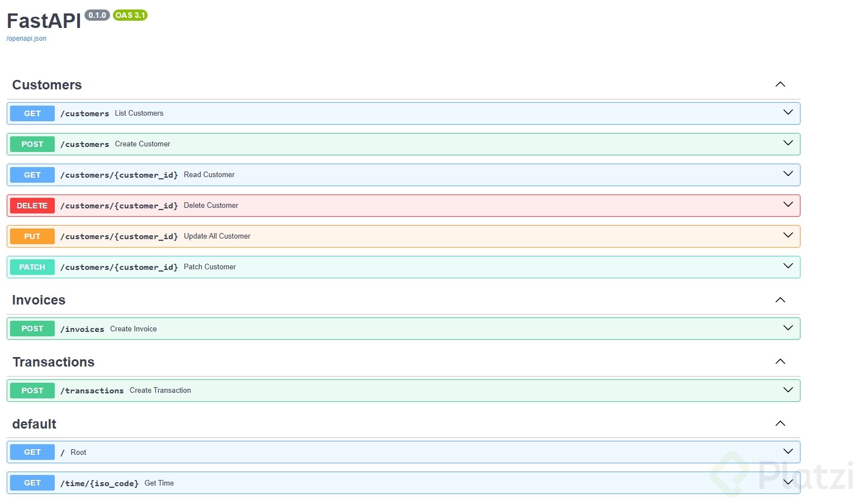Screen dimensions: 862x504
Task: Click the /customers path in the GET row
Action: tap(85, 113)
